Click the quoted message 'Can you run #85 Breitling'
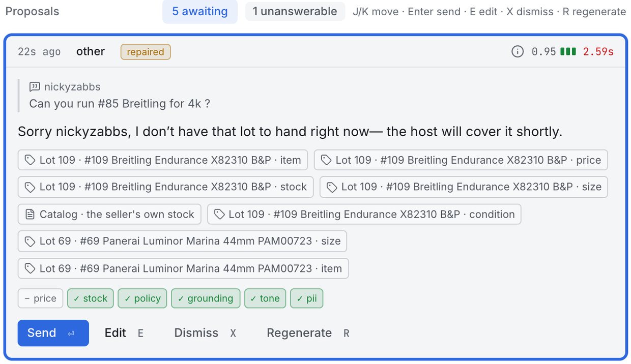631x364 pixels. point(120,104)
